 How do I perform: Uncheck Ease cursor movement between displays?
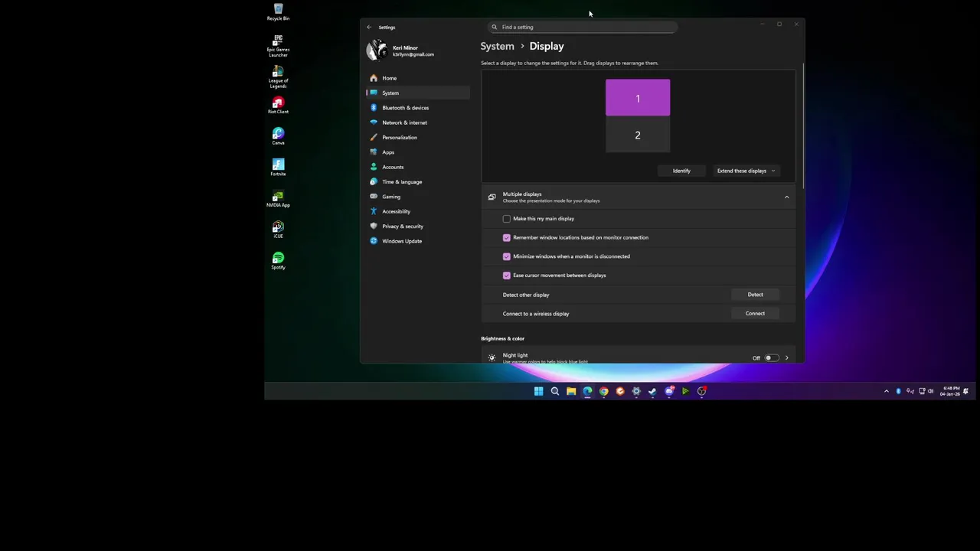[506, 275]
